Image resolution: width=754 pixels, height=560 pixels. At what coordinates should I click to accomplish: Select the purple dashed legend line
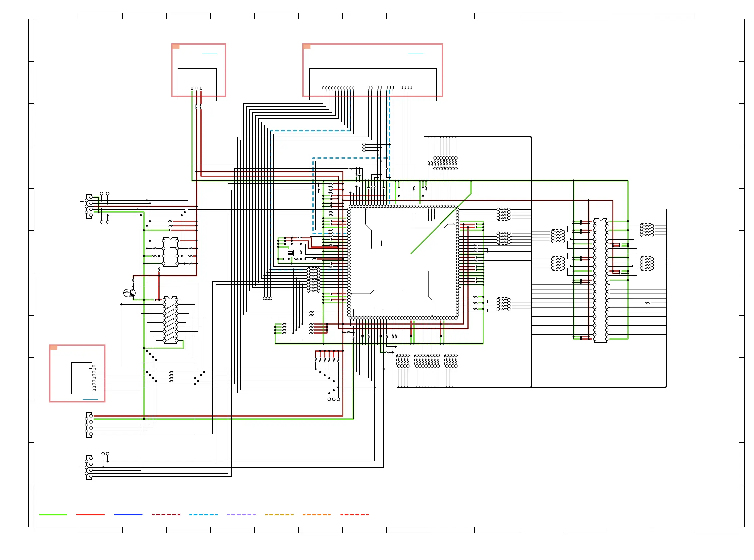[241, 514]
